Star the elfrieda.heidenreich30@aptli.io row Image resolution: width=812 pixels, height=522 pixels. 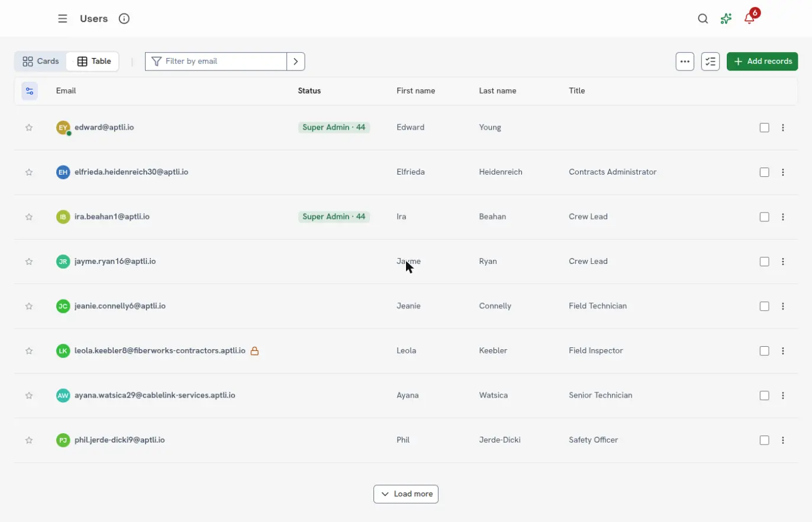pos(29,172)
